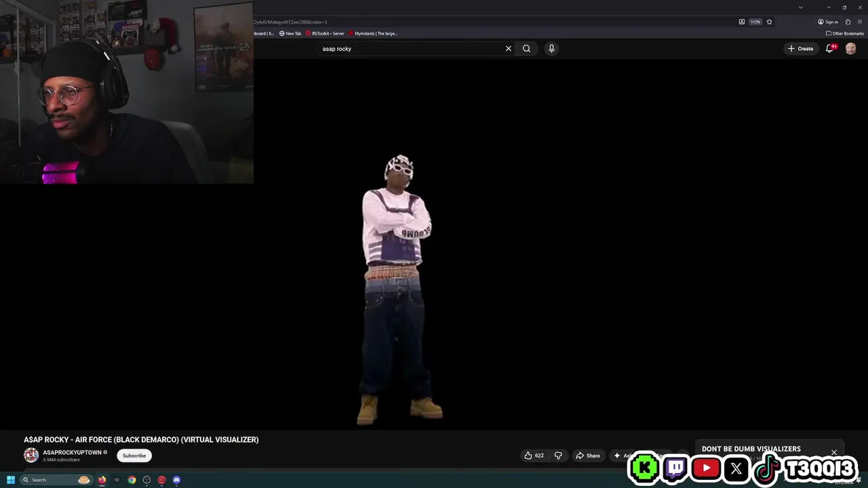
Task: Open Discord from the taskbar
Action: coord(176,480)
